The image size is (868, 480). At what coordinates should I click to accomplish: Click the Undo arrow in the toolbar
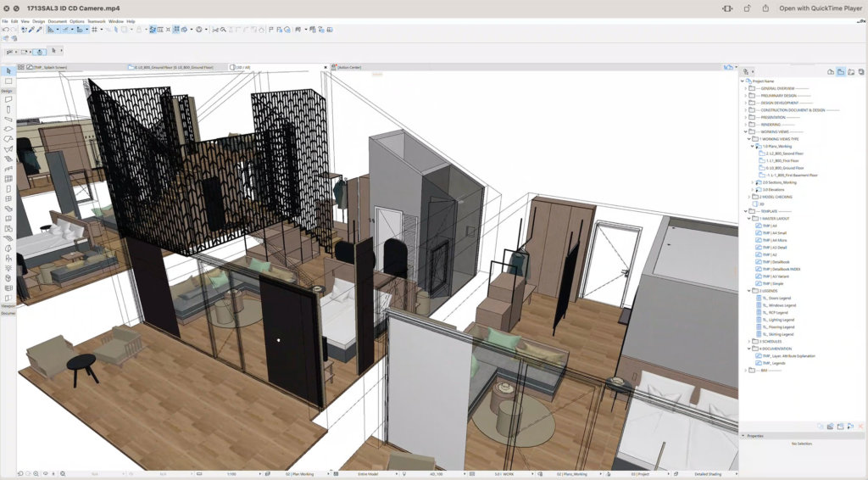[5, 29]
